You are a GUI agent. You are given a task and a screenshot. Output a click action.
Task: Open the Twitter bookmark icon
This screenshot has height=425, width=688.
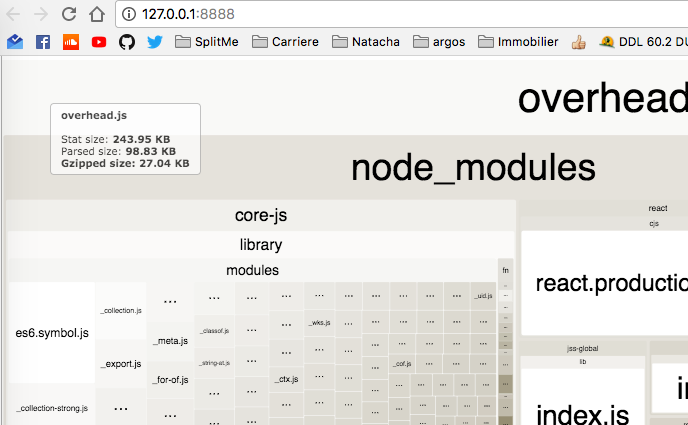point(155,42)
